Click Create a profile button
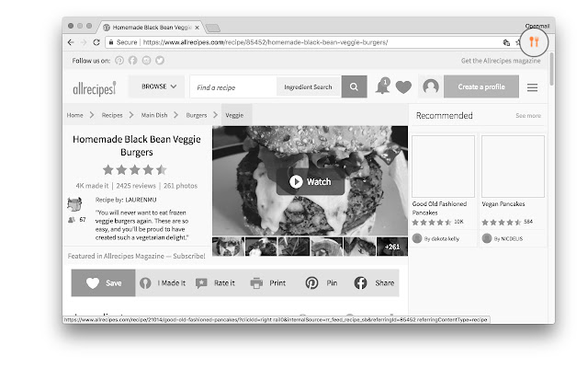Screen dimensions: 588x368 (x=481, y=86)
